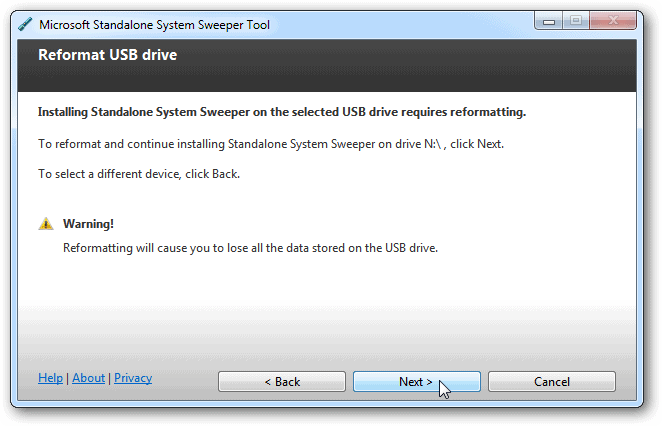The height and width of the screenshot is (426, 662).
Task: Click the disabled maximize window button
Action: point(575,19)
